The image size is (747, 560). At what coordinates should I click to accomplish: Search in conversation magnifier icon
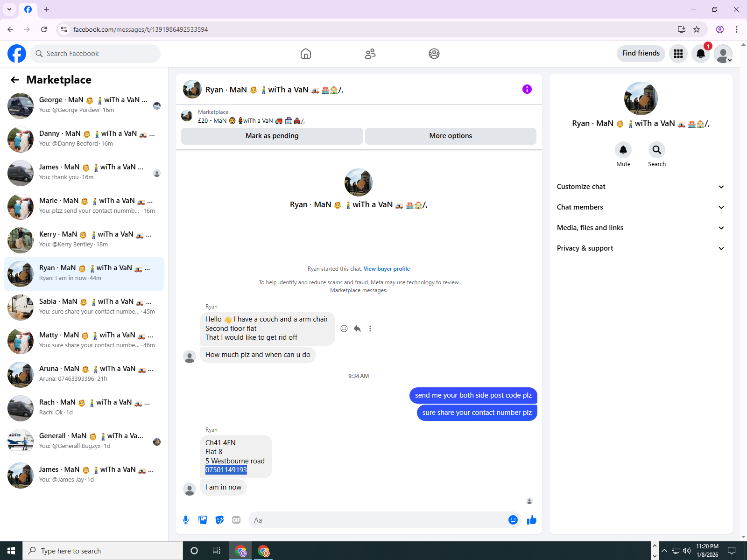click(657, 150)
